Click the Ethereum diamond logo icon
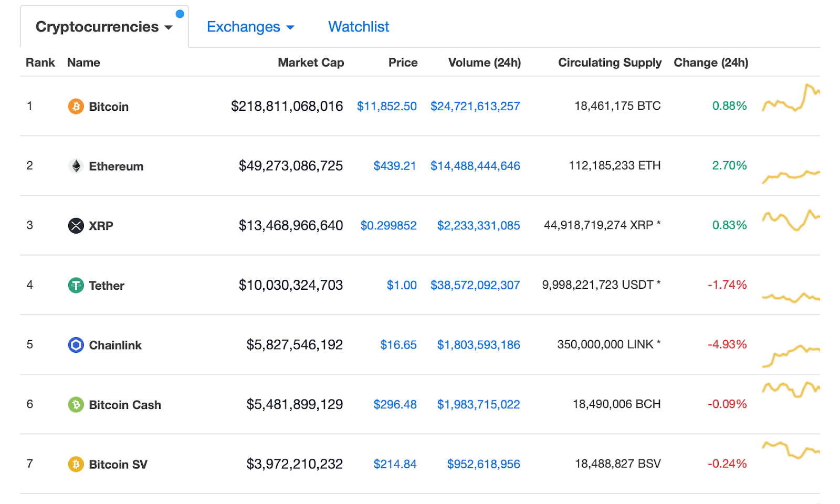 coord(76,166)
